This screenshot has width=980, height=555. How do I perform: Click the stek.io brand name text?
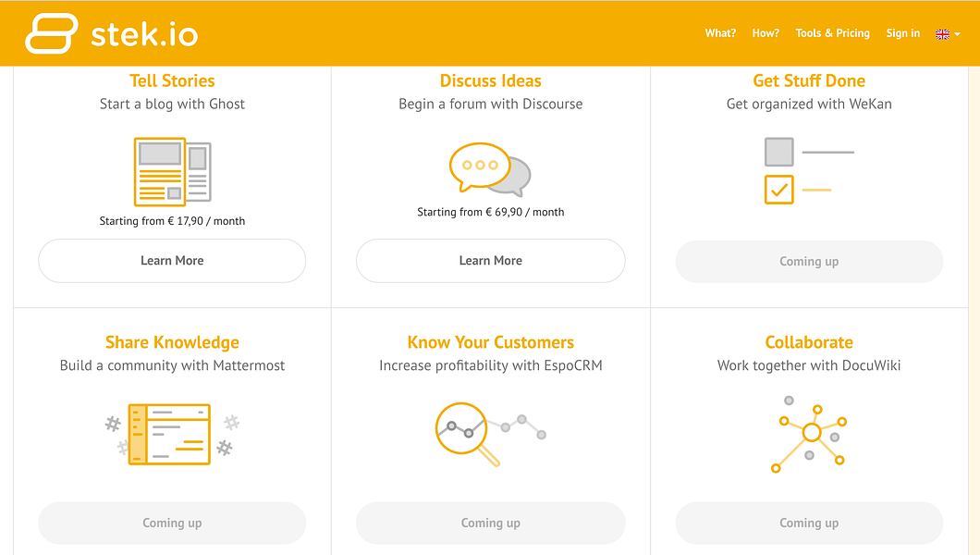tap(144, 34)
